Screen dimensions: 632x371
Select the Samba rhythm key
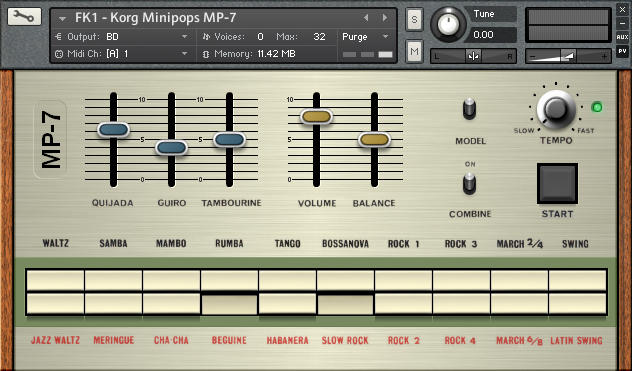113,280
